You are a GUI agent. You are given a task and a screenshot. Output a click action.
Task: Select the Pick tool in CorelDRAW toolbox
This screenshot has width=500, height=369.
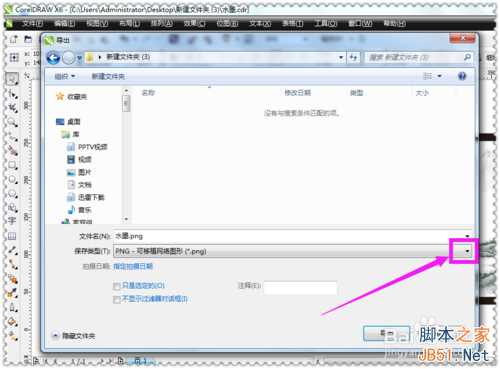[12, 79]
